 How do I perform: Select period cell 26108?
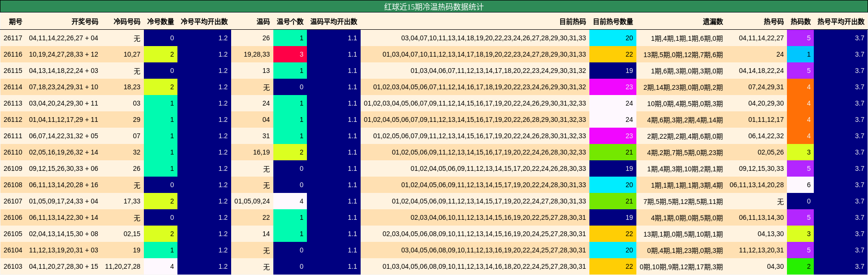[x=13, y=185]
